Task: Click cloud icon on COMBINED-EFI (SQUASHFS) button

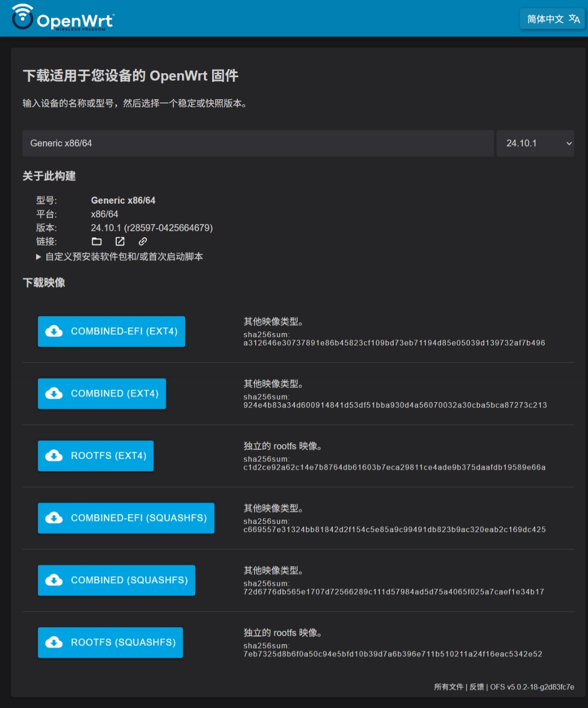Action: [x=54, y=518]
